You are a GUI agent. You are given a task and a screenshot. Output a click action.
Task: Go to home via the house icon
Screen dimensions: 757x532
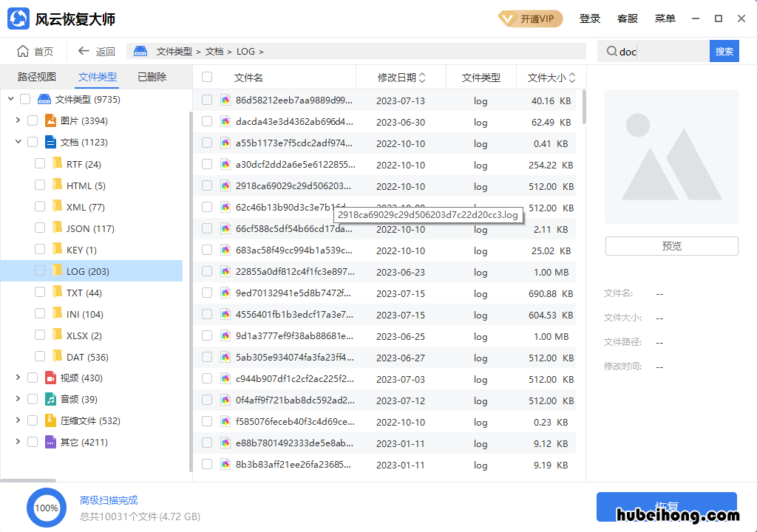pyautogui.click(x=23, y=51)
